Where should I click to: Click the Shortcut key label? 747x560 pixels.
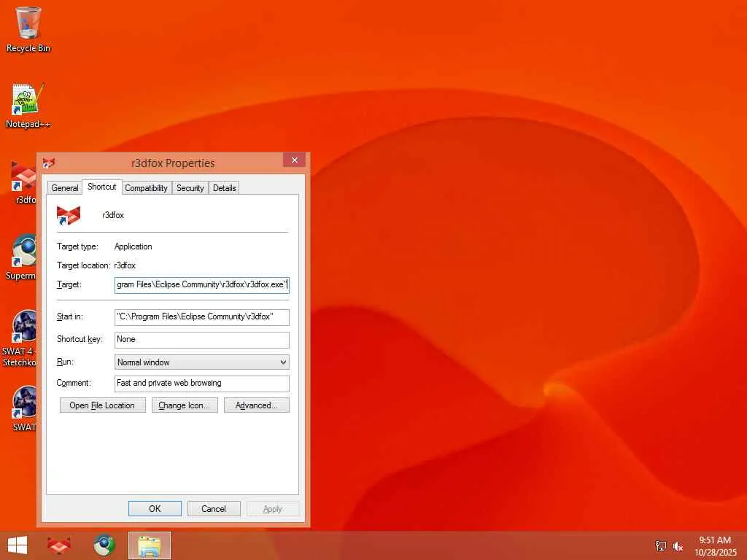coord(80,339)
